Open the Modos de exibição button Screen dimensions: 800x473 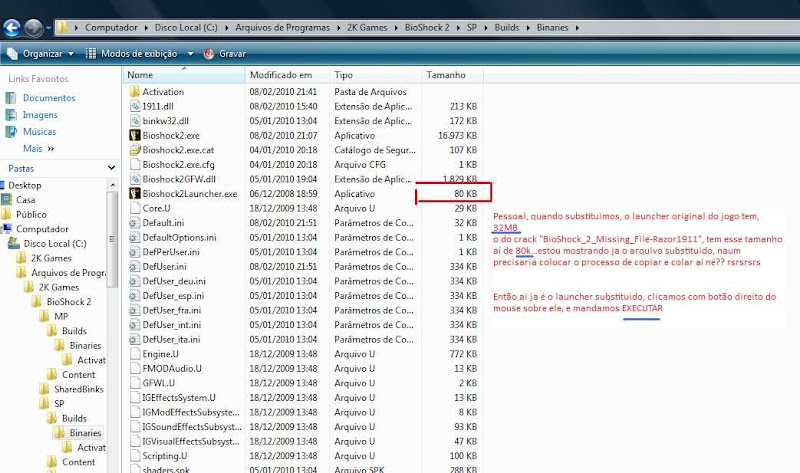point(131,54)
